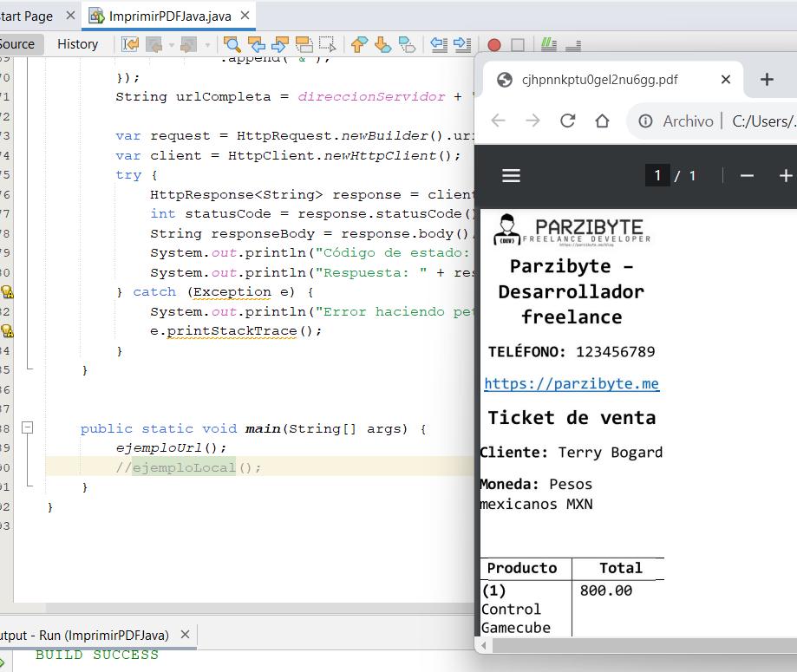The image size is (797, 672).
Task: Click the ejemploUrl() call in main
Action: 171,448
